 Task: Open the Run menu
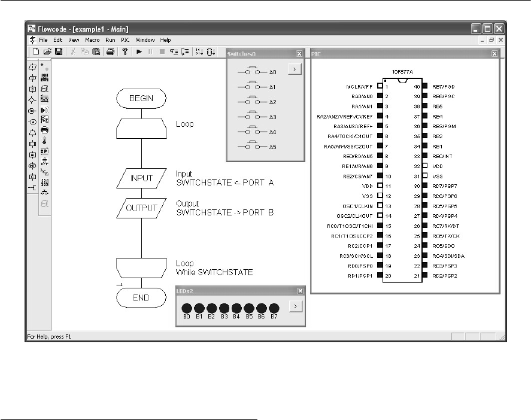click(x=110, y=40)
